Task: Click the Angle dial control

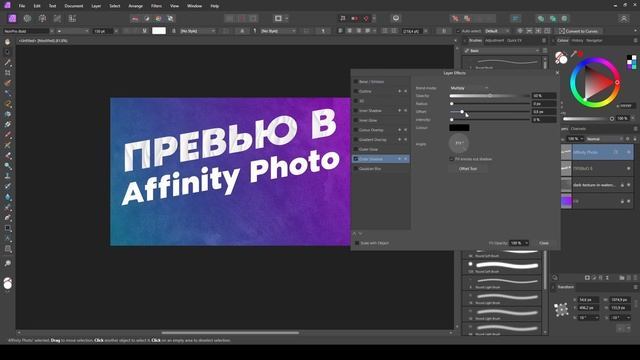Action: [x=459, y=143]
